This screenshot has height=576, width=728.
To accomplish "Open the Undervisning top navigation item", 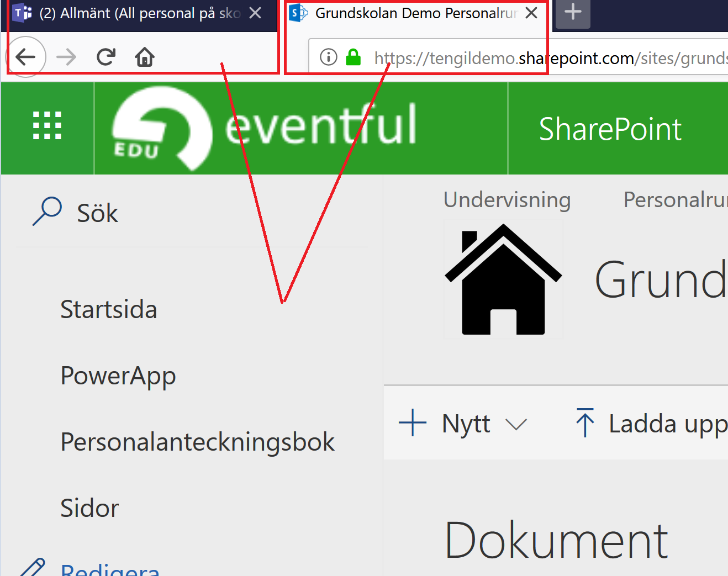I will coord(507,200).
